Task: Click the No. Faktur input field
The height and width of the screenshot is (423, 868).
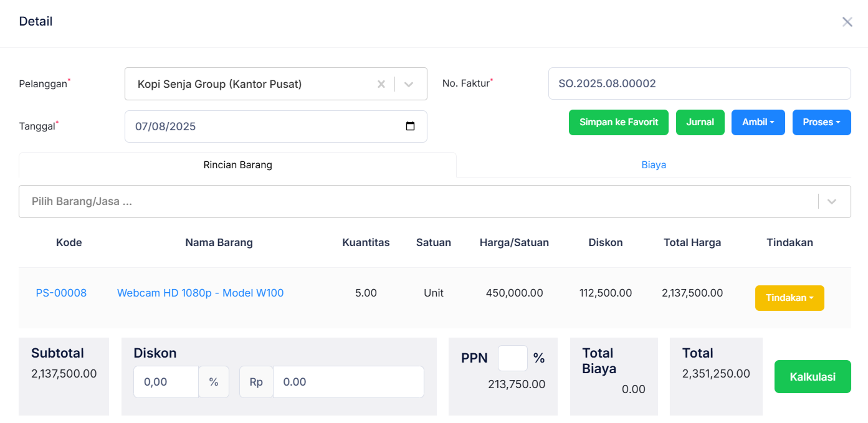Action: pyautogui.click(x=699, y=83)
